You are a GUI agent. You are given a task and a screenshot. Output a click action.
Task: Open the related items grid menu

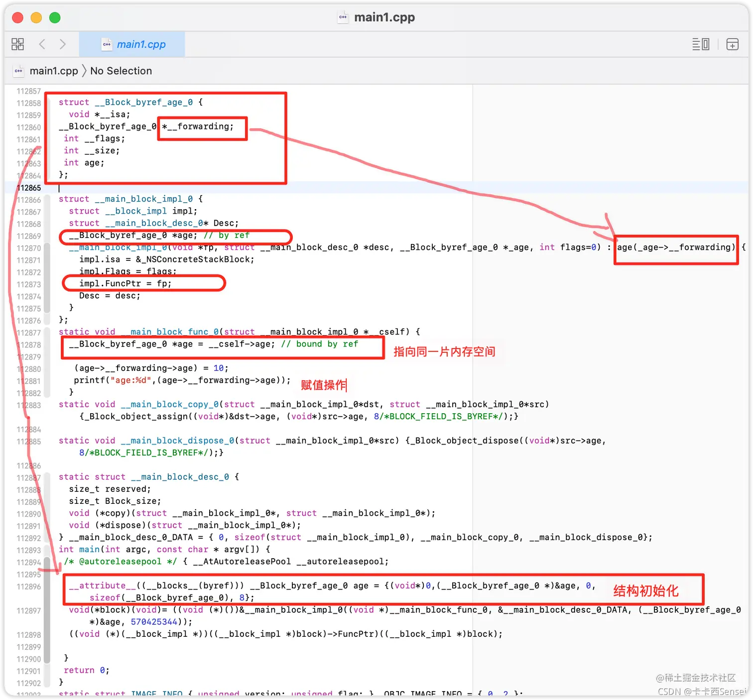click(x=17, y=44)
